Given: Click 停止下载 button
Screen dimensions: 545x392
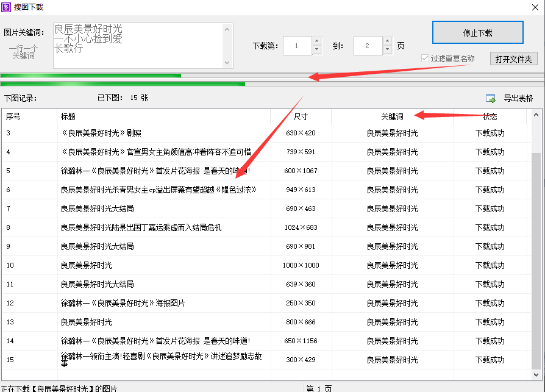Looking at the screenshot, I should (477, 33).
